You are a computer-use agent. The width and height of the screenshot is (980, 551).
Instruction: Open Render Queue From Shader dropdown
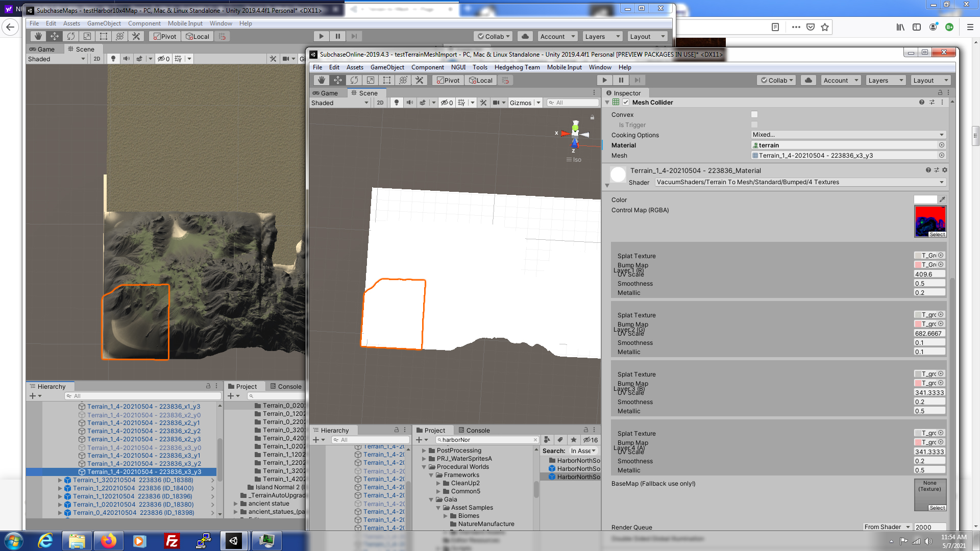[x=887, y=527]
